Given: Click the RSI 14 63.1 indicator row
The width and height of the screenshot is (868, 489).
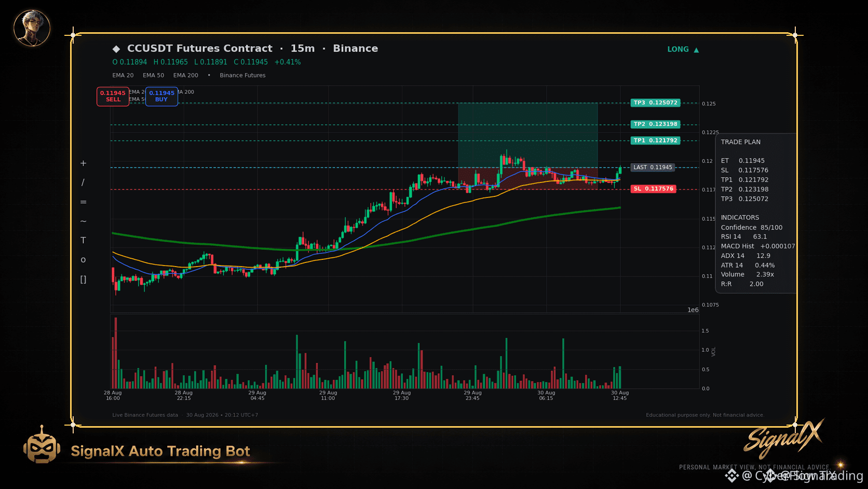Looking at the screenshot, I should (744, 237).
